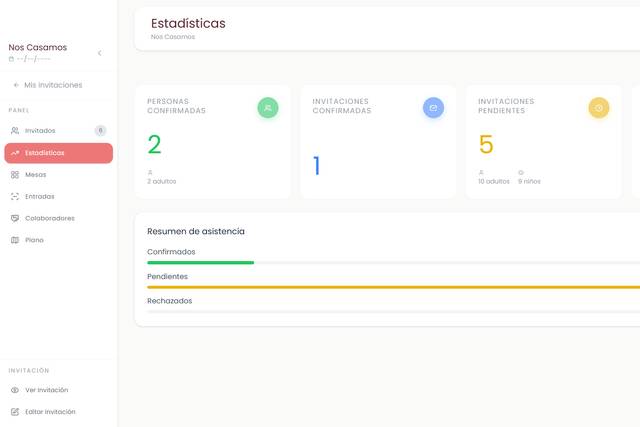The height and width of the screenshot is (427, 640).
Task: Click the yellow Pendientes progress bar
Action: click(x=393, y=287)
